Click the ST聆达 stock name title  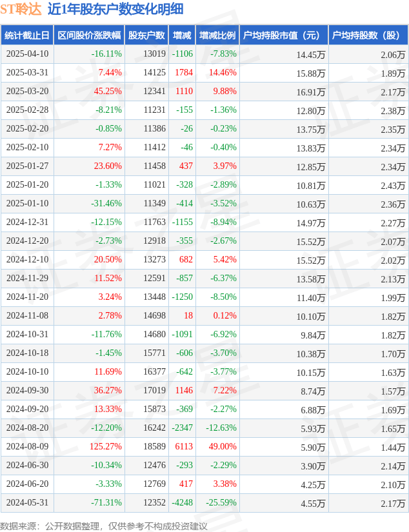21,9
